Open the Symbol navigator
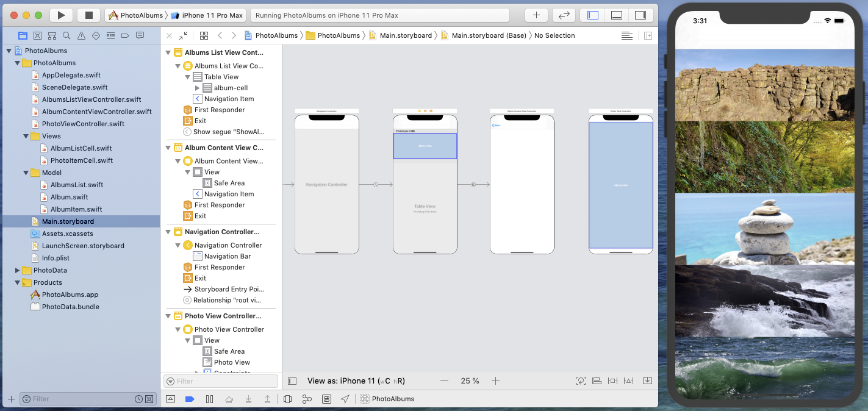Image resolution: width=868 pixels, height=411 pixels. (52, 35)
